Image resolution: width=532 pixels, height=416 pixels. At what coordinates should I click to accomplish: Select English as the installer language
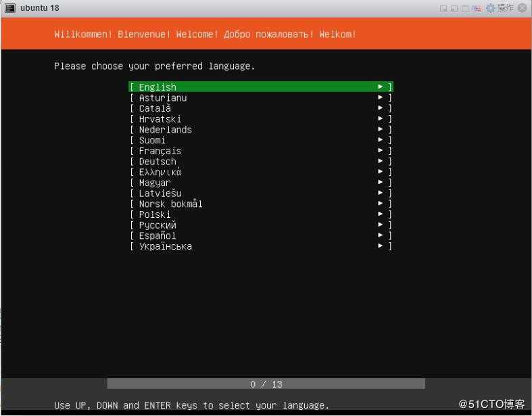coord(260,87)
